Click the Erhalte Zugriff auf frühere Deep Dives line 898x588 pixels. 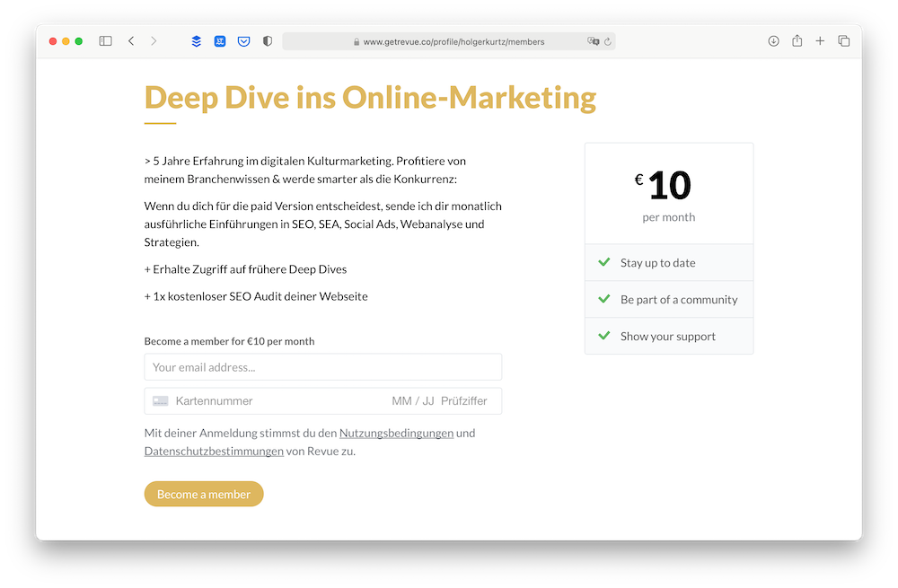coord(246,269)
